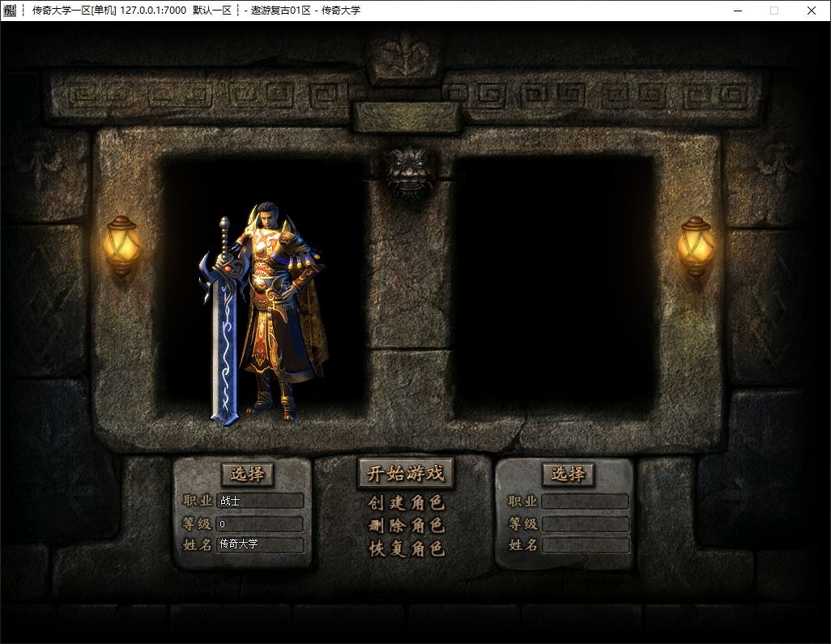Image resolution: width=831 pixels, height=644 pixels.
Task: Select the warrior character holding the sword
Action: 263,313
